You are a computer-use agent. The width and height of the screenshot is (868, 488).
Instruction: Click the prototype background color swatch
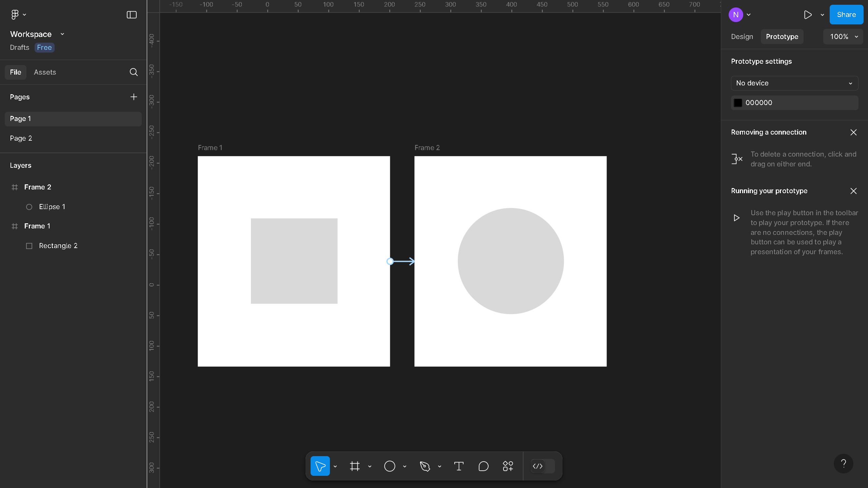pos(738,102)
